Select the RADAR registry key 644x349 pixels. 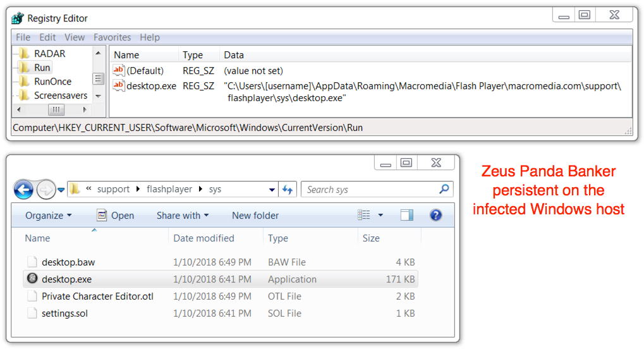tap(50, 54)
